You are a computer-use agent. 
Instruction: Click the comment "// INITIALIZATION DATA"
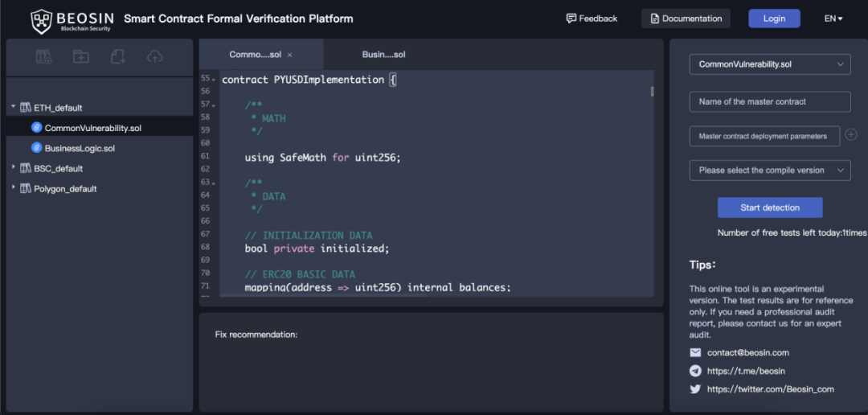[x=309, y=235]
